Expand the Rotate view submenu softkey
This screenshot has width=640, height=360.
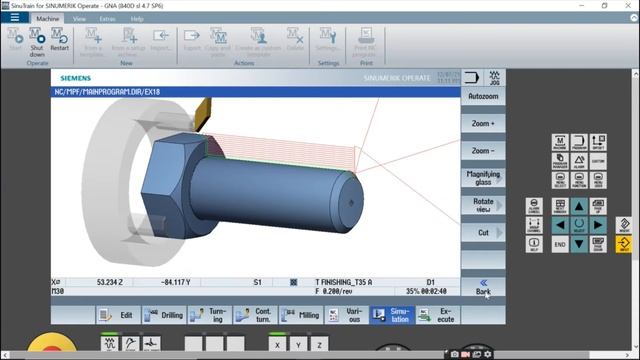[x=483, y=205]
